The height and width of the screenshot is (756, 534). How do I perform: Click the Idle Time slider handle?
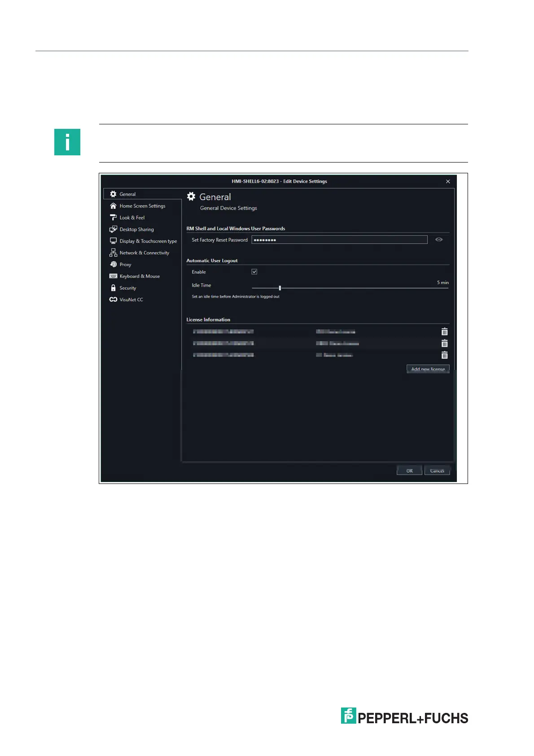[280, 288]
